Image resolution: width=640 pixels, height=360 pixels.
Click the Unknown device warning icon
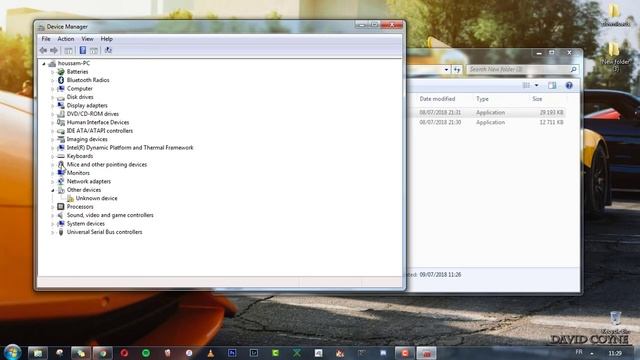[x=70, y=198]
